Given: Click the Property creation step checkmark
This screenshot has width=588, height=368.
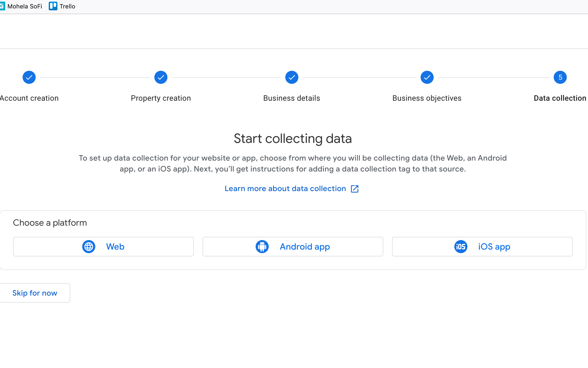Looking at the screenshot, I should coord(161,78).
